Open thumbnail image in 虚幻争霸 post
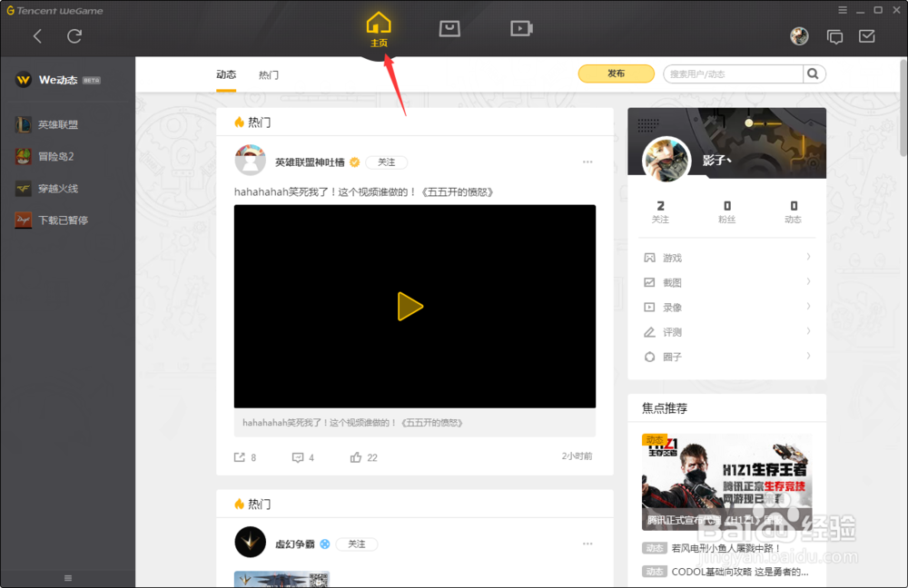 (x=281, y=579)
